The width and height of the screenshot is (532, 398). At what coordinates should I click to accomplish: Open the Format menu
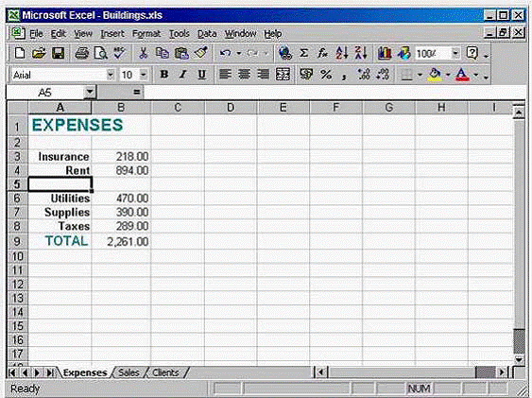[146, 34]
